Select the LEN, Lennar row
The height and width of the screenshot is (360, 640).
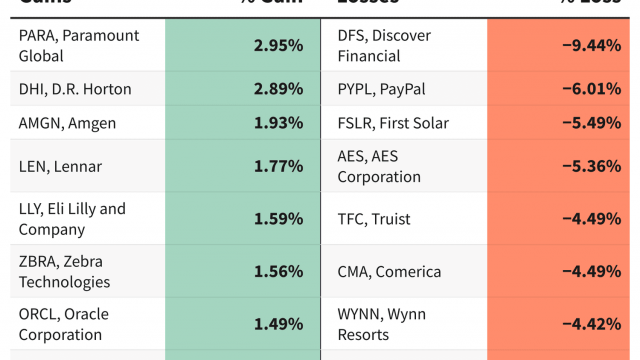165,166
